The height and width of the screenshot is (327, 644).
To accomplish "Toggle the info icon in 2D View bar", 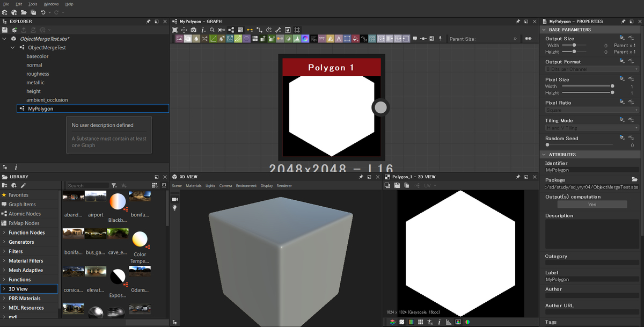I will pyautogui.click(x=439, y=322).
